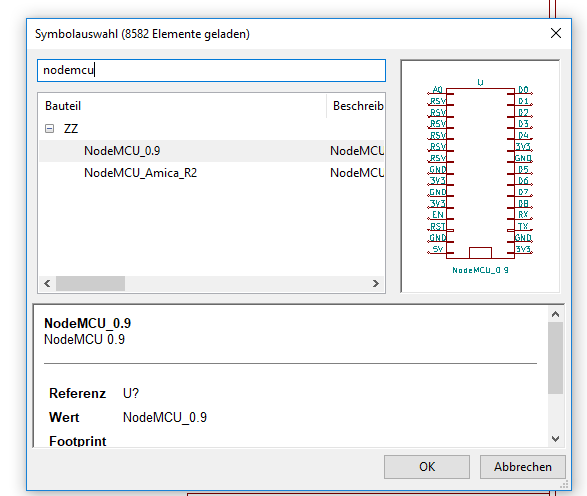Screen dimensions: 587x496
Task: Click the horizontal scrollbar thumb in list
Action: tap(90, 283)
